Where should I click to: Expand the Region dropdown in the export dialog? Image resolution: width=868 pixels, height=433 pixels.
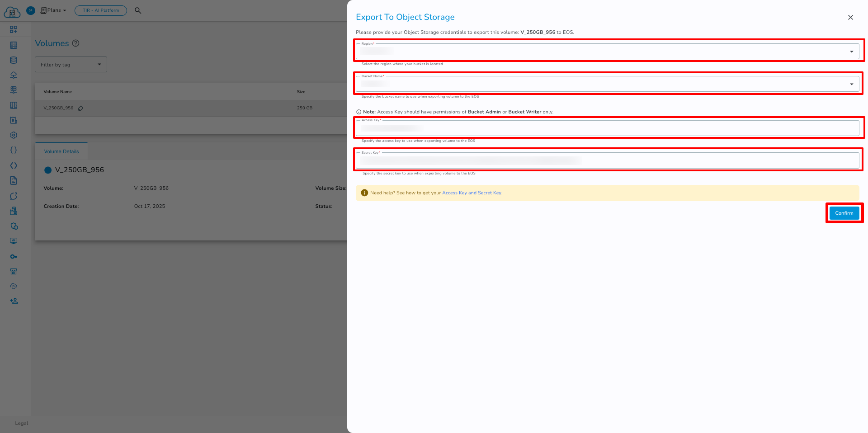851,51
